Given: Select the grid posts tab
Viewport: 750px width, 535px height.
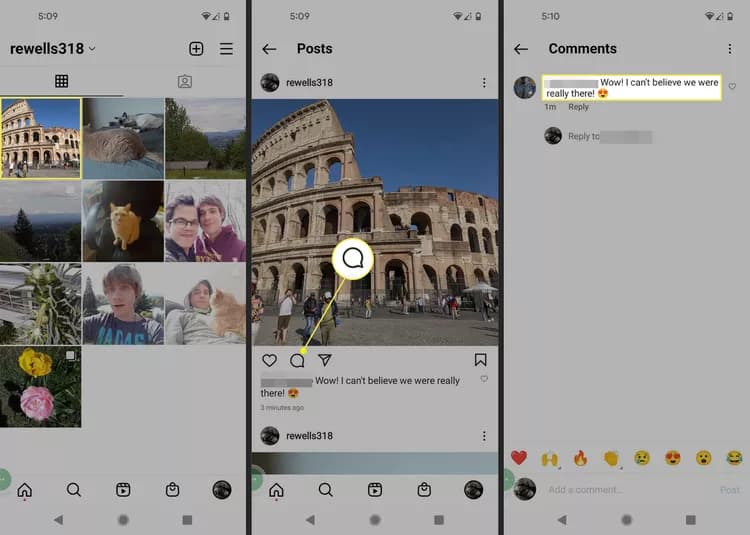Looking at the screenshot, I should pos(62,81).
